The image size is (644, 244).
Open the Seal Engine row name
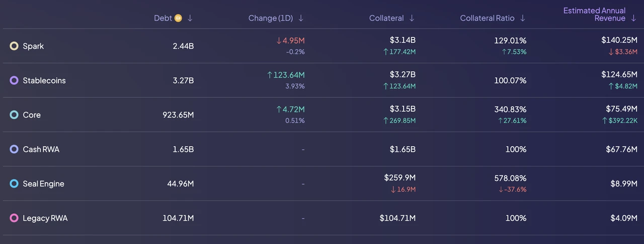43,184
